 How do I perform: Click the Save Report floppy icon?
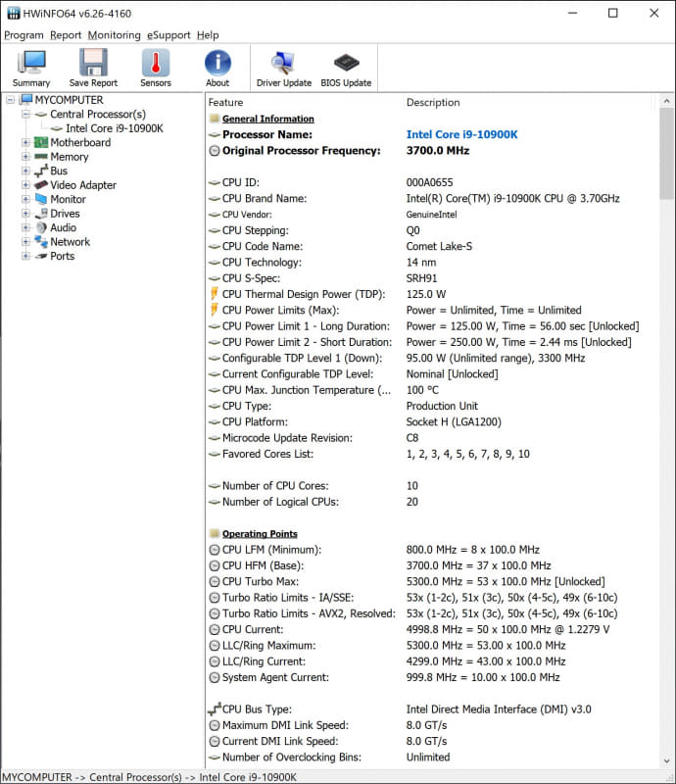[93, 63]
